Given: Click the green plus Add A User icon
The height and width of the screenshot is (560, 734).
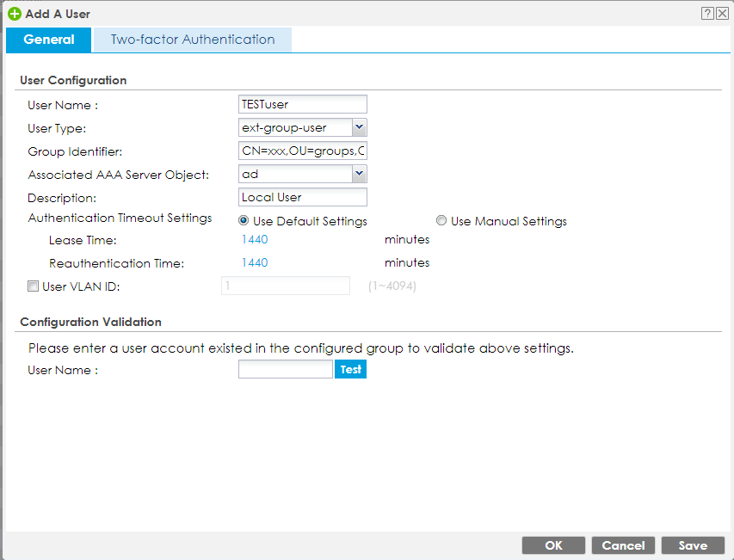Looking at the screenshot, I should point(14,14).
